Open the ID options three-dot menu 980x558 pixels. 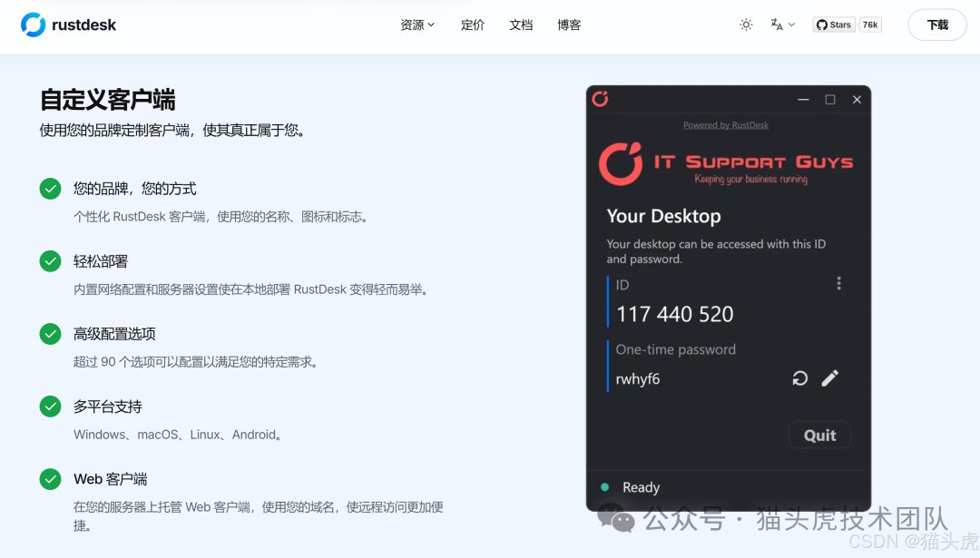(x=838, y=284)
